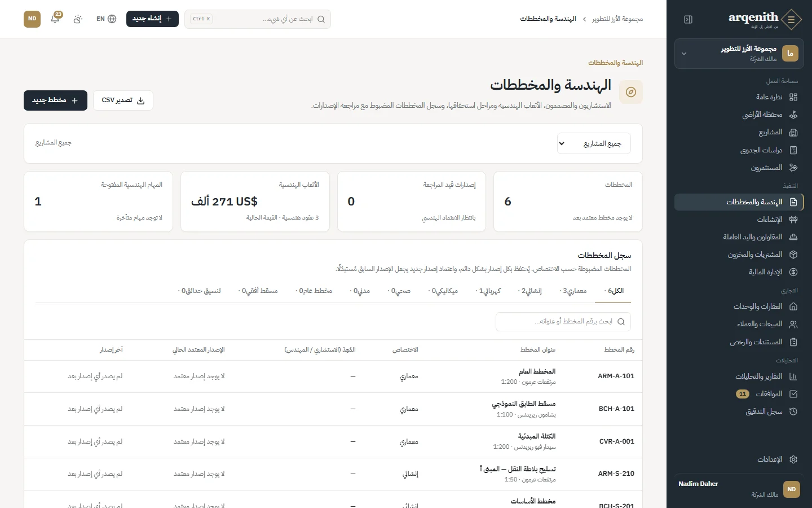812x508 pixels.
Task: Click رقم المخطط column header
Action: (619, 350)
